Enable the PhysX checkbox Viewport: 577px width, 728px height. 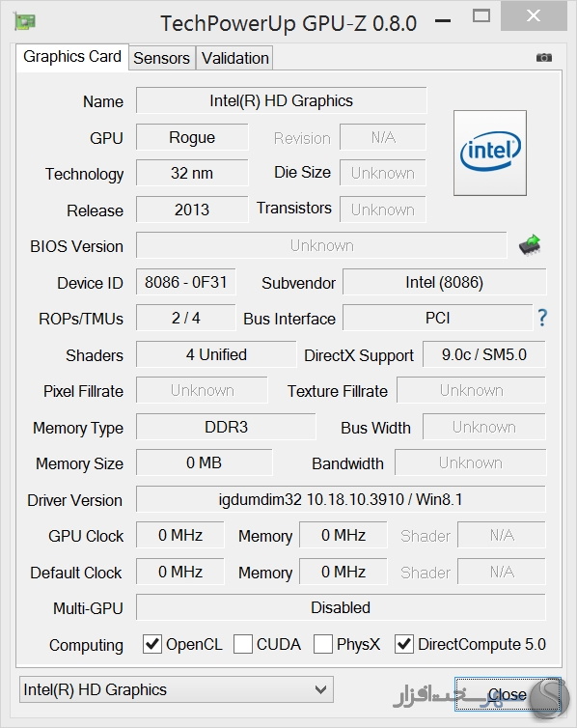323,644
